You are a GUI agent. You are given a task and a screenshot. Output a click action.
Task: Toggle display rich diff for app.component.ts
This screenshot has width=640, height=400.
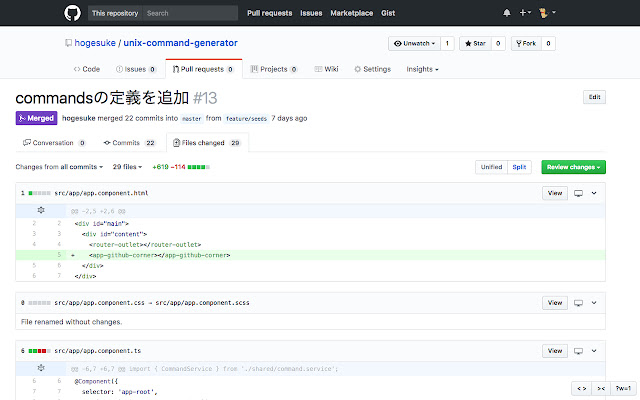(x=578, y=351)
